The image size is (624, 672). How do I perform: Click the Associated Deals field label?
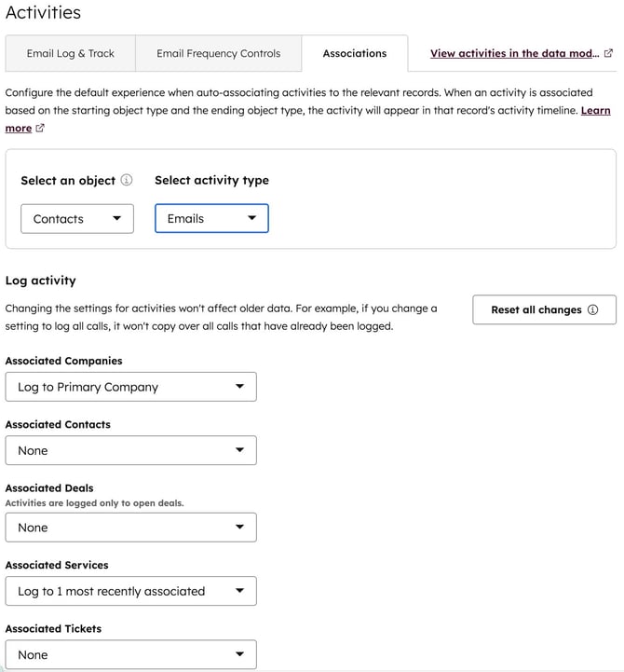click(x=49, y=487)
